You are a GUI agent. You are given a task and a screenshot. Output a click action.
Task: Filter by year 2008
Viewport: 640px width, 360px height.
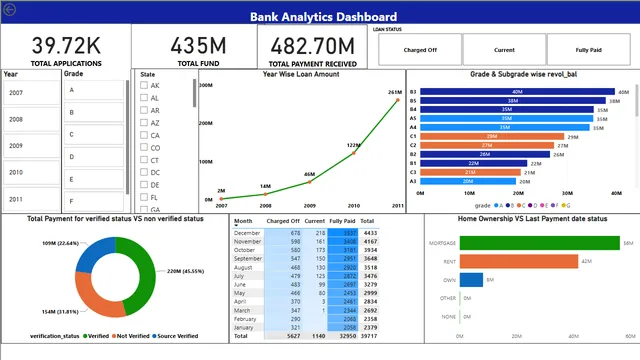coord(31,119)
